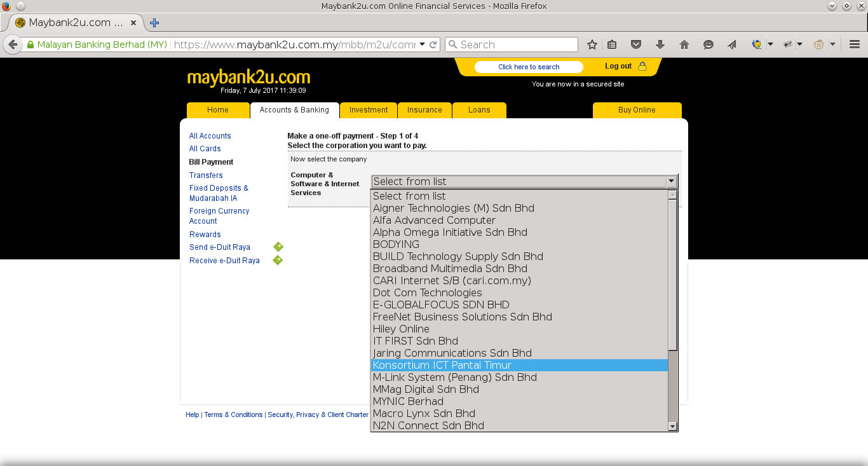Open the Firefox hamburger menu
Image resolution: width=868 pixels, height=466 pixels.
tap(855, 45)
